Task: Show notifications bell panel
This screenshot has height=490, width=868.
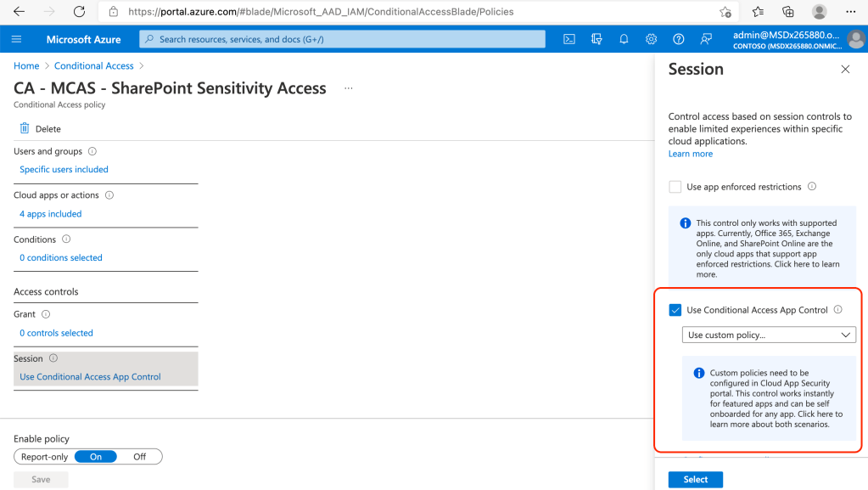Action: (624, 39)
